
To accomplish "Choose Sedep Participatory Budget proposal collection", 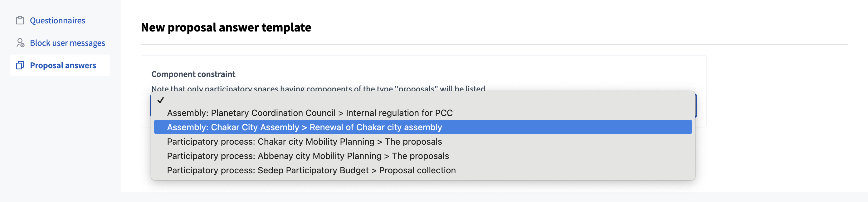I will (311, 170).
